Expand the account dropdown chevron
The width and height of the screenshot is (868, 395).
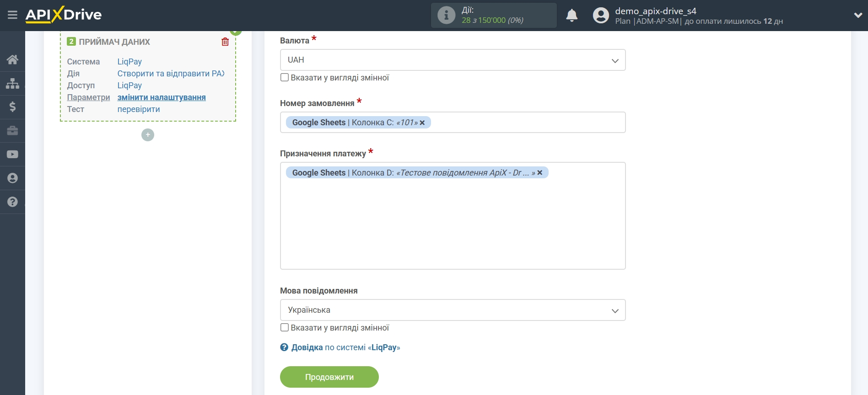(x=858, y=15)
